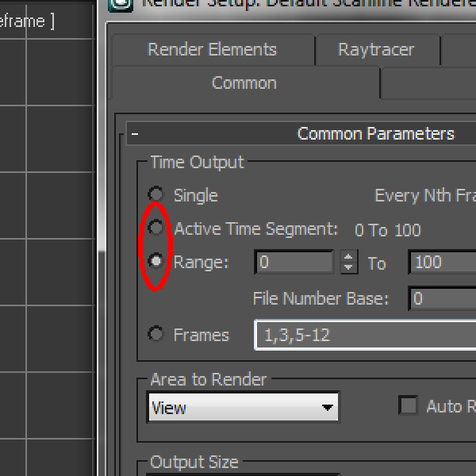Image resolution: width=476 pixels, height=476 pixels.
Task: Click the Range start frame field
Action: point(294,262)
